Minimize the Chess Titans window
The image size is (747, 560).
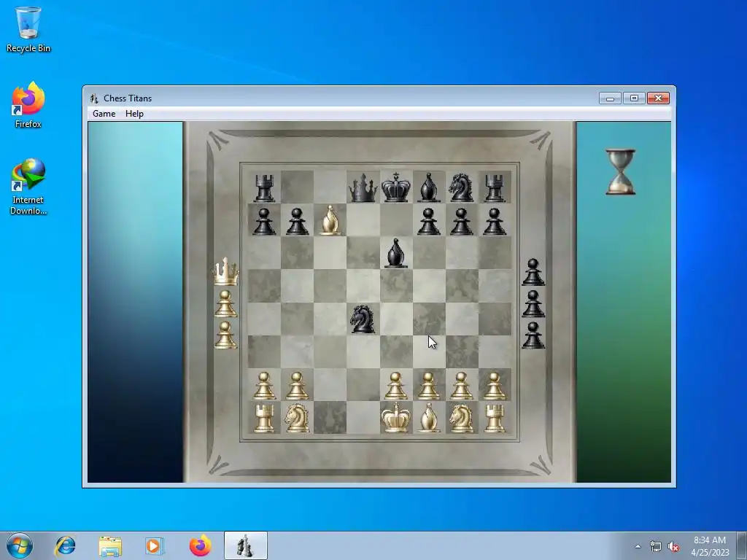[x=610, y=98]
